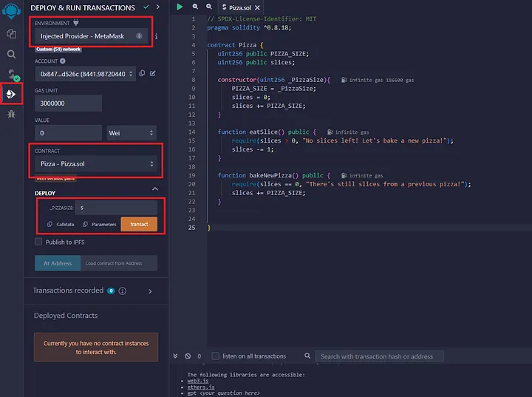This screenshot has height=397, width=532.
Task: Expand the Transactions recorded section
Action: coord(150,291)
